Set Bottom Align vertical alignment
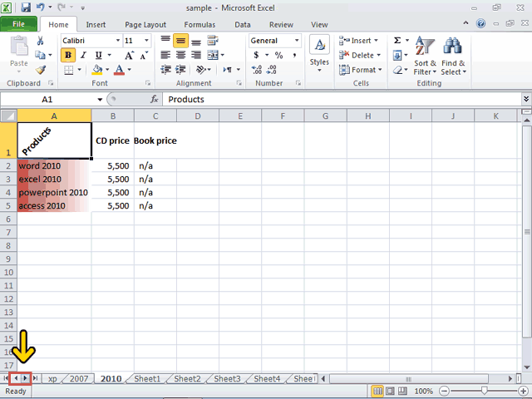The width and height of the screenshot is (532, 399). (x=196, y=41)
